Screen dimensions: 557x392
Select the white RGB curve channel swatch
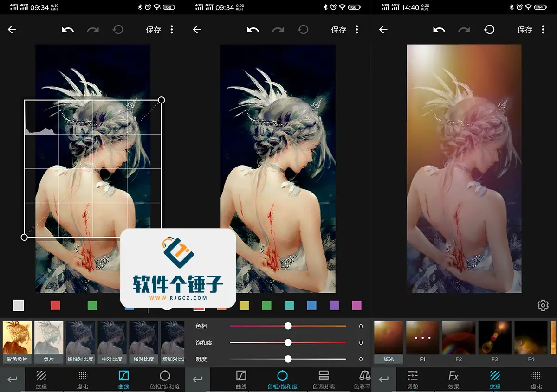(x=18, y=305)
